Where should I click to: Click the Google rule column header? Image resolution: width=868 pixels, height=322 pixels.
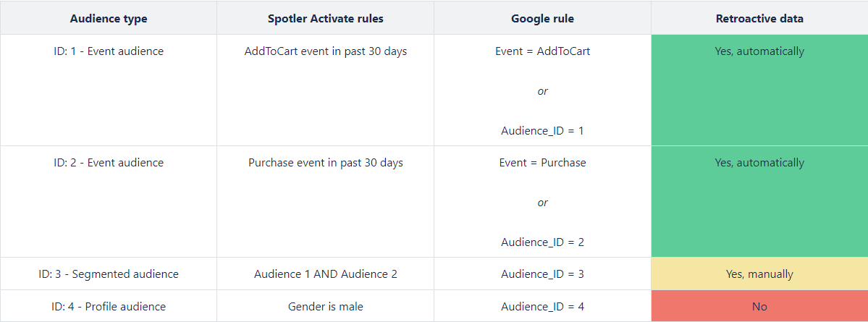click(542, 18)
